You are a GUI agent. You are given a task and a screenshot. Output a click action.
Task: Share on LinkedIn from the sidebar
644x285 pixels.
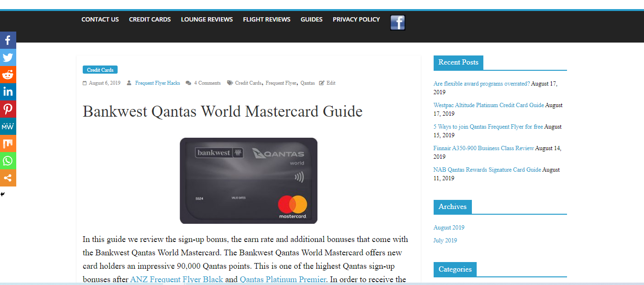click(x=8, y=92)
